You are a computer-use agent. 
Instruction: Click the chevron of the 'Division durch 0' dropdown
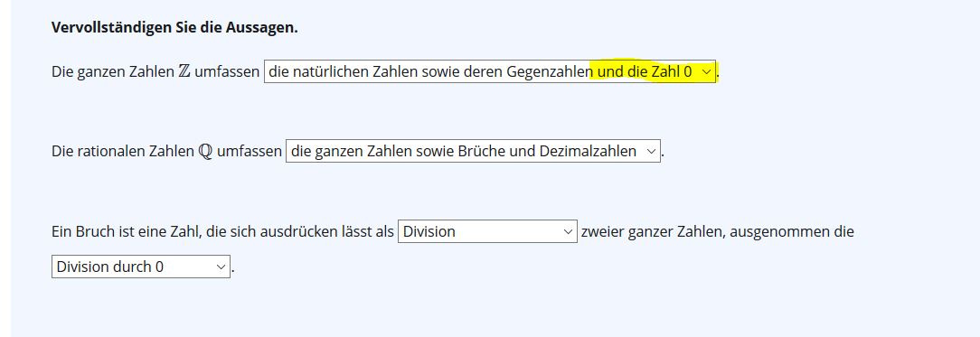click(x=221, y=267)
